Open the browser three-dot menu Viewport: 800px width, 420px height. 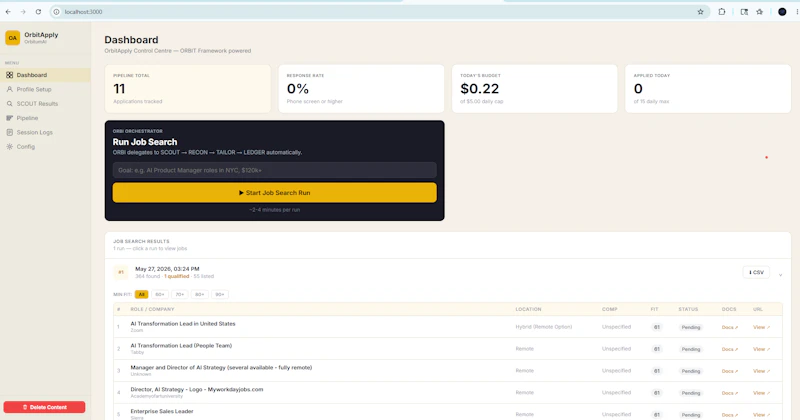(x=797, y=12)
